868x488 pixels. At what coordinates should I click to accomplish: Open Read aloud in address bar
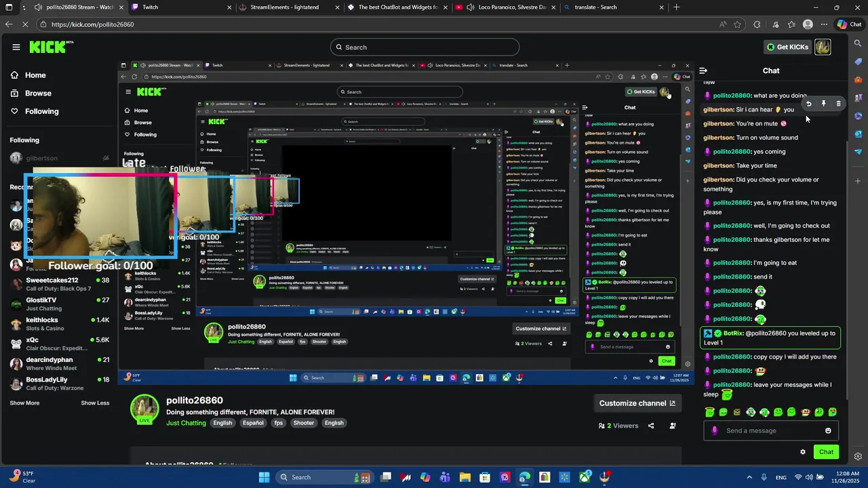click(723, 24)
